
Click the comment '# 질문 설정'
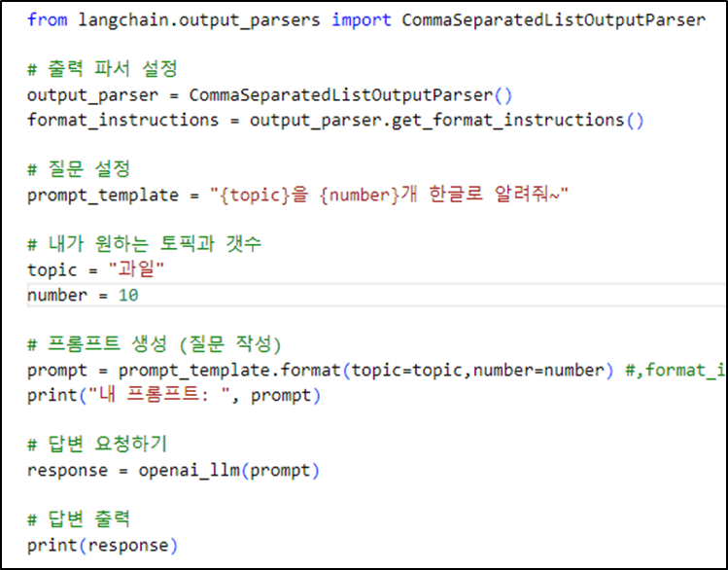click(79, 169)
